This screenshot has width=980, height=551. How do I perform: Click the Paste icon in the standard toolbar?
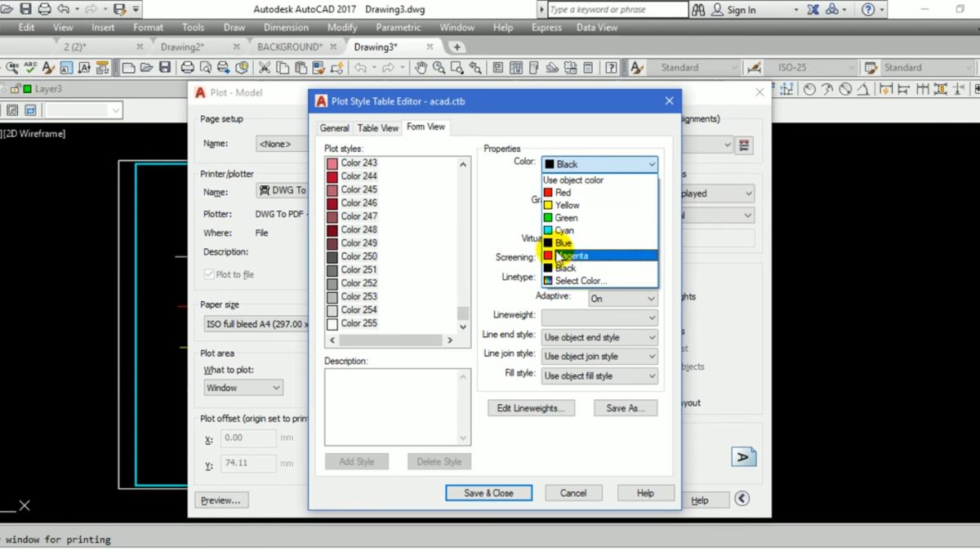(301, 68)
